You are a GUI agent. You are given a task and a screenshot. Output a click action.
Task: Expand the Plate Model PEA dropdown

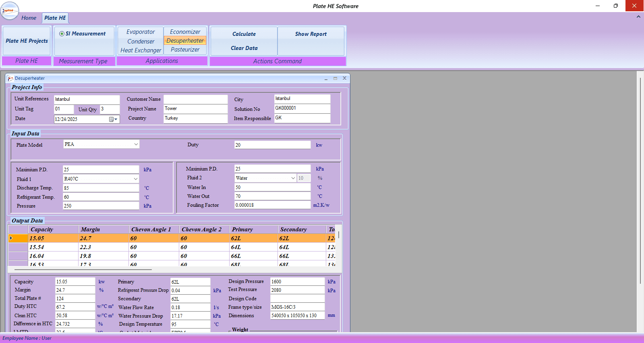point(136,144)
